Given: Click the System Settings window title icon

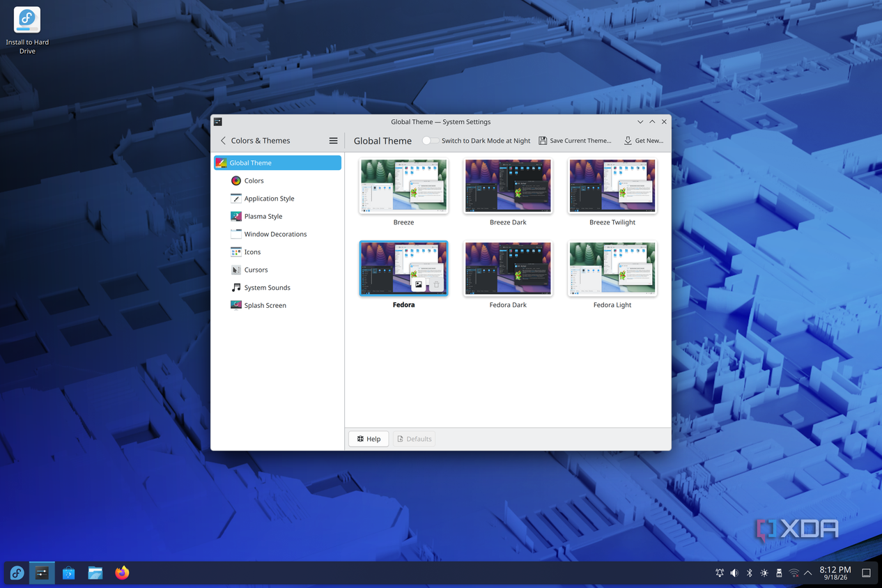Looking at the screenshot, I should pyautogui.click(x=218, y=122).
